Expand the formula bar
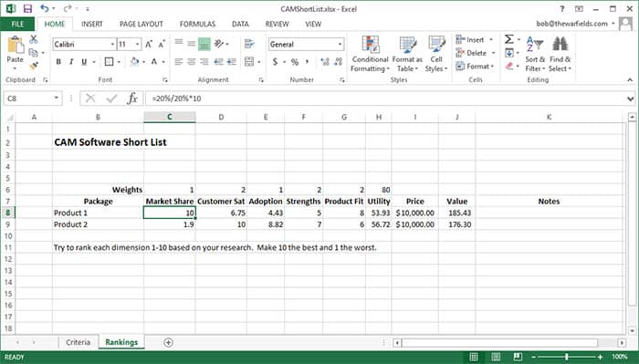 [630, 99]
